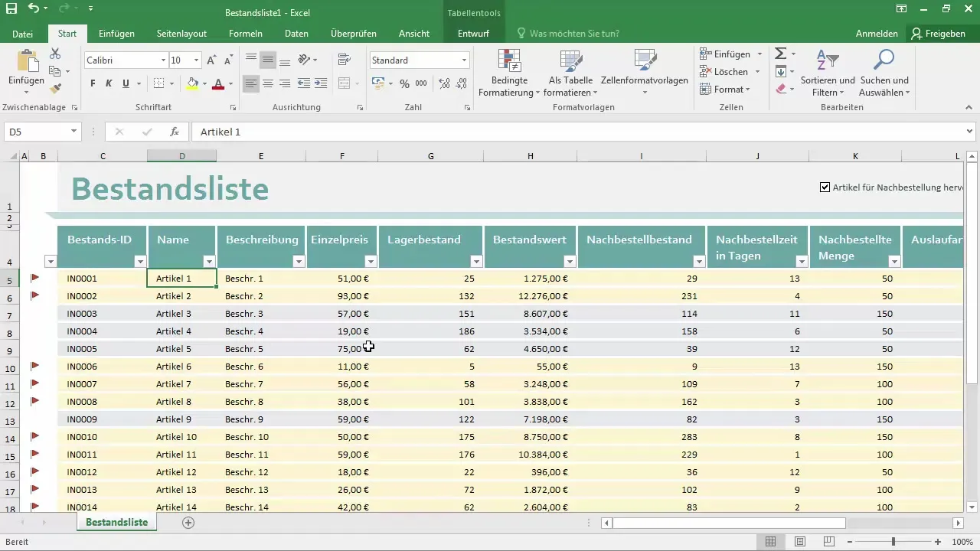Open the Einfügen ribbon tab
Screen dimensions: 980x551
[116, 34]
